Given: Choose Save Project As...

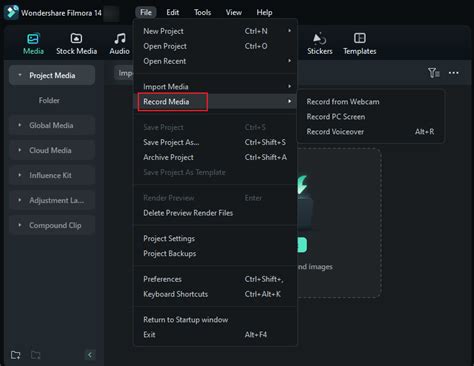Looking at the screenshot, I should click(215, 142).
